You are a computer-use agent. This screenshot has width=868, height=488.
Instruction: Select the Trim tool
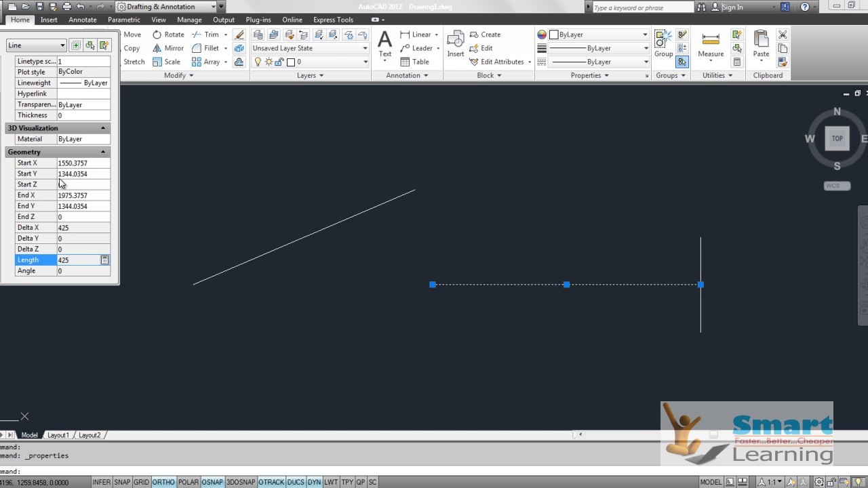coord(206,35)
